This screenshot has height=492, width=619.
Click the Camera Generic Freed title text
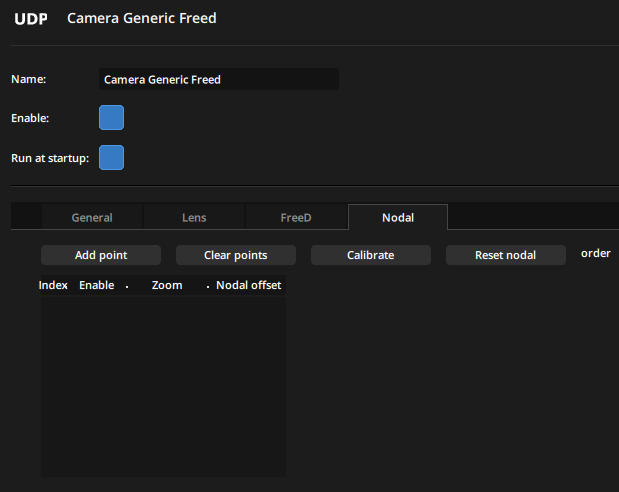point(141,18)
